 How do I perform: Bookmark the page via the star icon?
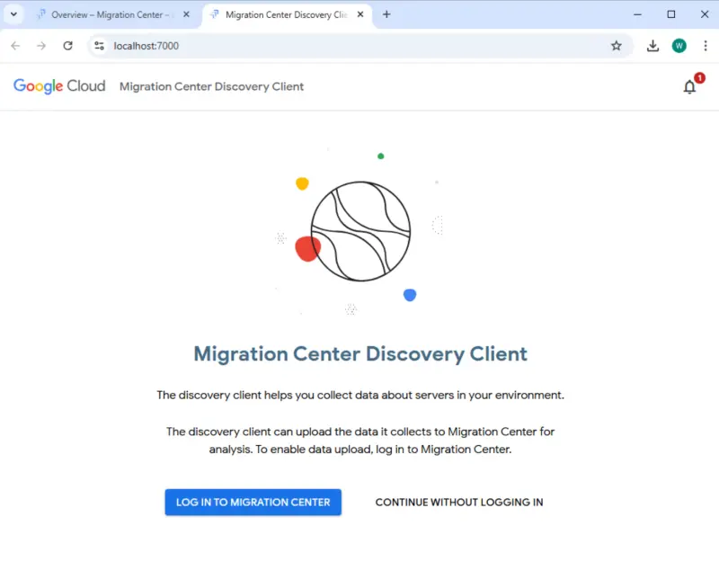617,45
